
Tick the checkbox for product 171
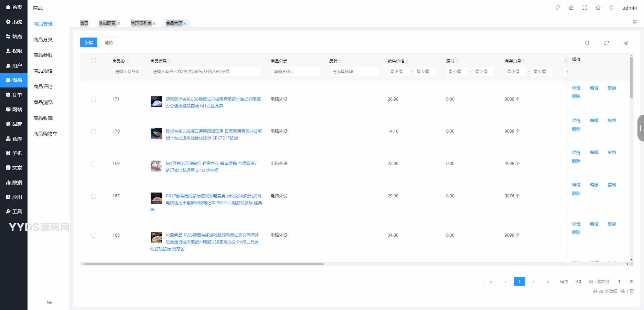[x=94, y=99]
